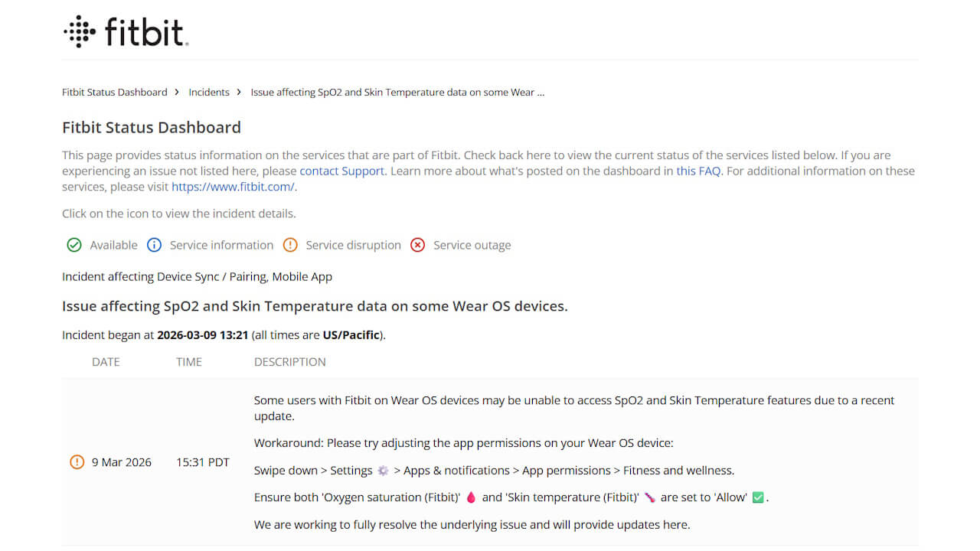
Task: Click the Fitbit logo
Action: click(x=126, y=32)
